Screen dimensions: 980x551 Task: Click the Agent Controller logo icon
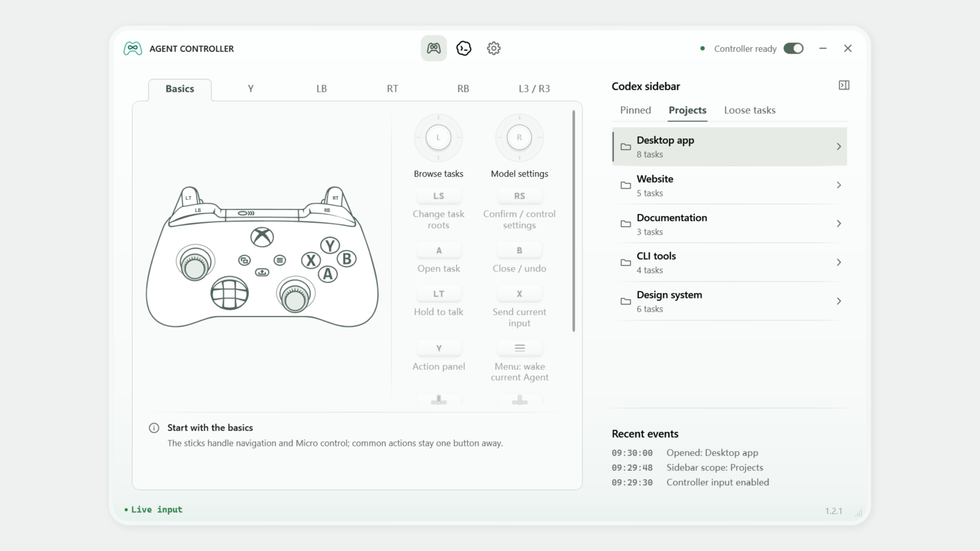[133, 48]
